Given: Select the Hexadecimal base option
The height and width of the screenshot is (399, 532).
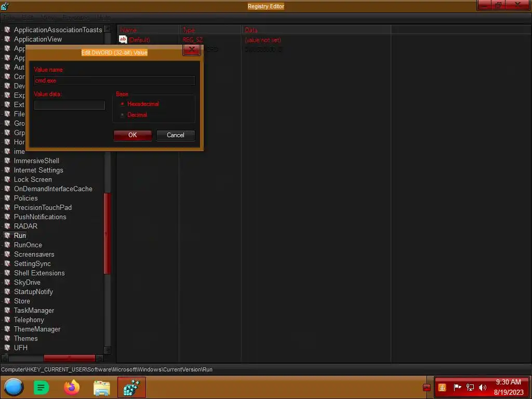Looking at the screenshot, I should pyautogui.click(x=140, y=104).
